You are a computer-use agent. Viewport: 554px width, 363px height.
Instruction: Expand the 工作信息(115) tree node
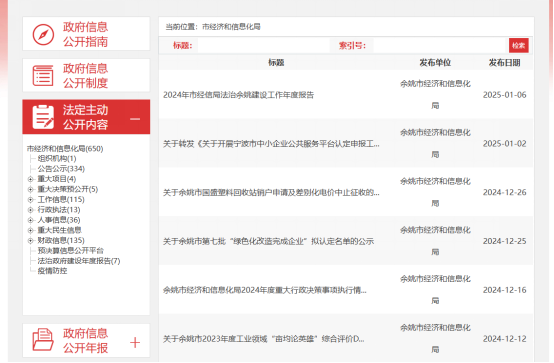pos(30,200)
